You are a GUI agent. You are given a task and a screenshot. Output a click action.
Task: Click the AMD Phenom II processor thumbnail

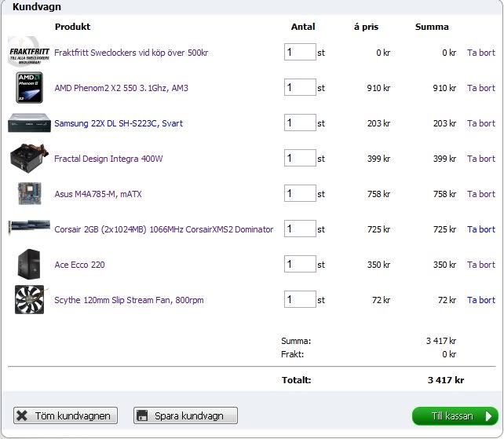29,87
